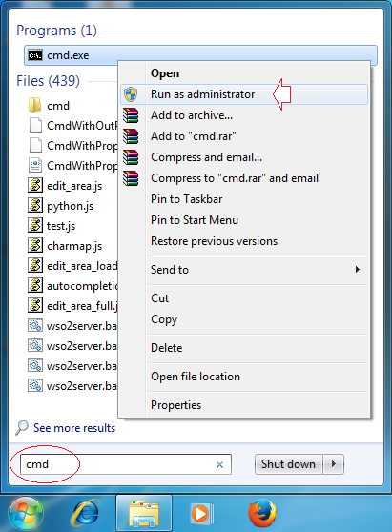Choose Pin to Taskbar
392x532 pixels.
point(186,199)
